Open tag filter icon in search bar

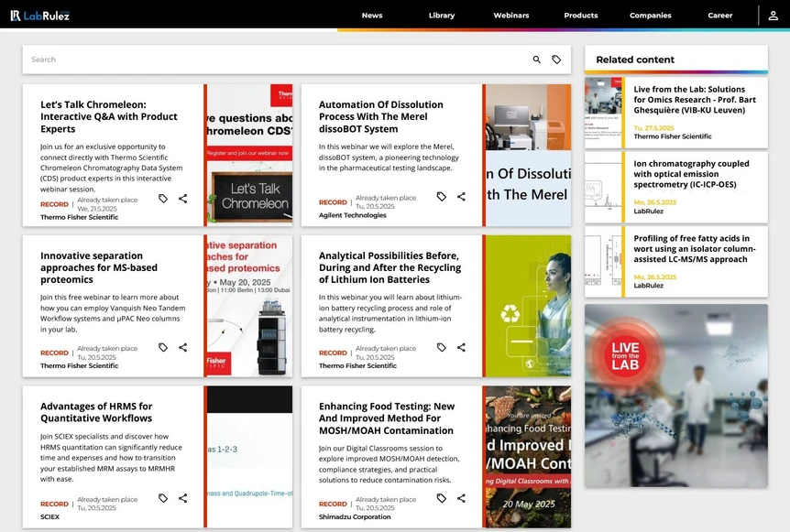point(556,60)
